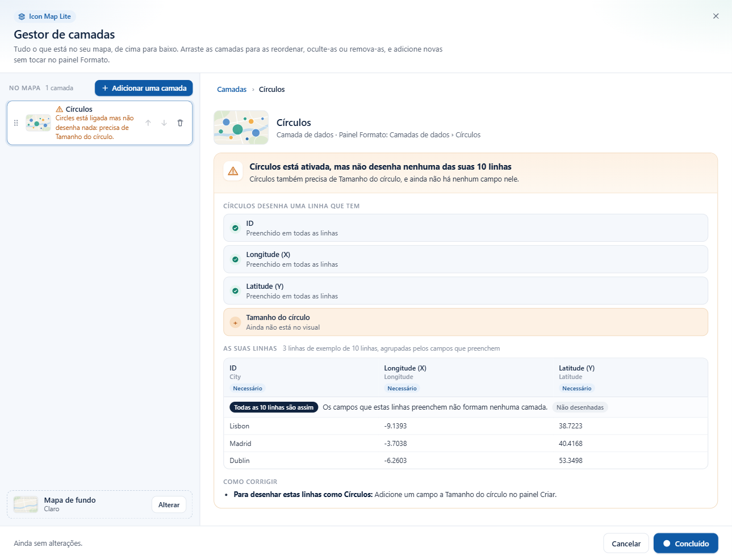Viewport: 732px width, 560px height.
Task: Click the green check beside Longitude (X)
Action: click(235, 259)
